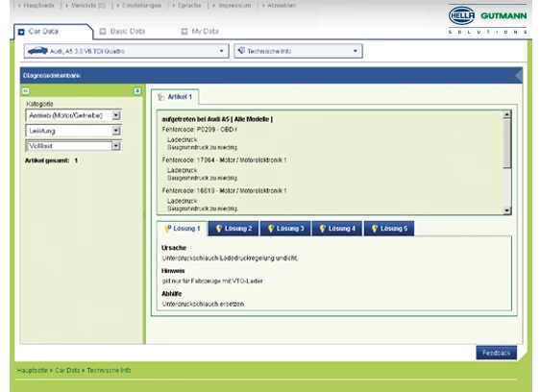This screenshot has width=540, height=392.
Task: Open the Audi A5 vehicle dropdown
Action: click(x=221, y=51)
